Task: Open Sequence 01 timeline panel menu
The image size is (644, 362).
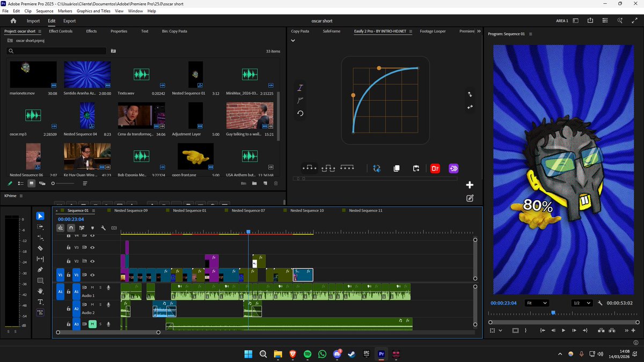Action: (x=93, y=211)
